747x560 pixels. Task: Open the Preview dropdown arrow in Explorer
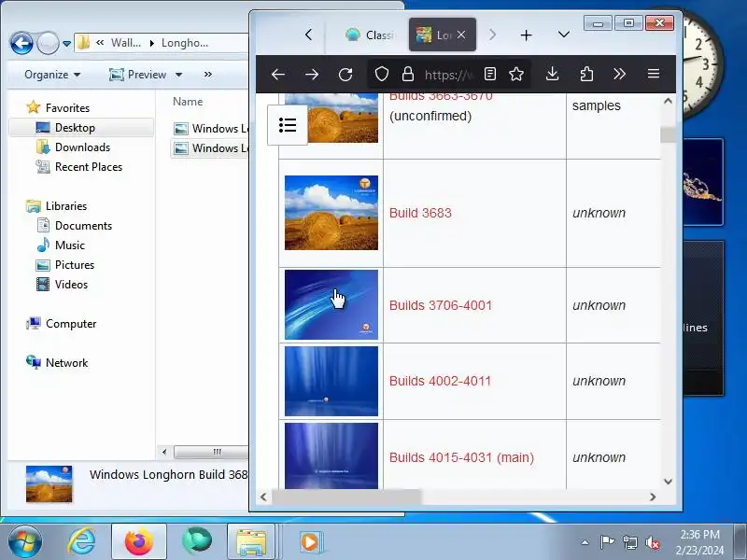[x=178, y=75]
